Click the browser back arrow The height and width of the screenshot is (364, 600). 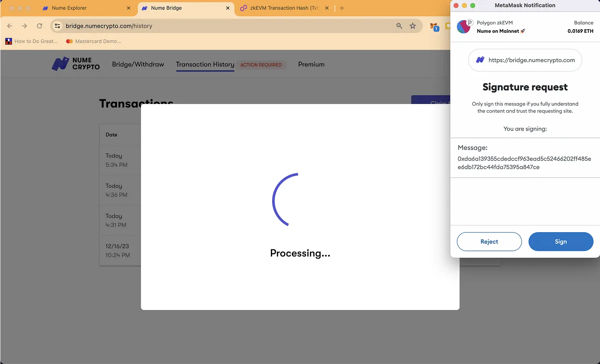(x=10, y=26)
